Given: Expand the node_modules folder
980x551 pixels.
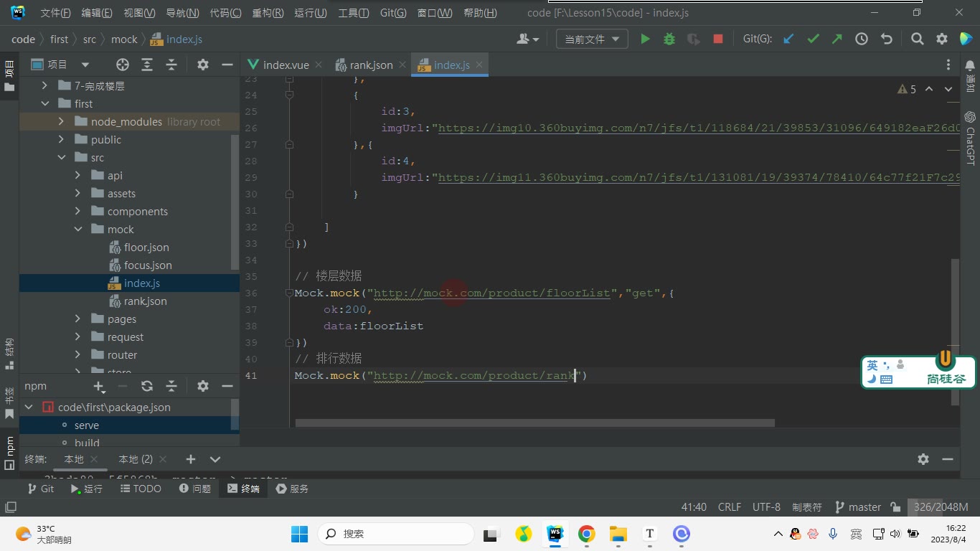Looking at the screenshot, I should pos(62,122).
